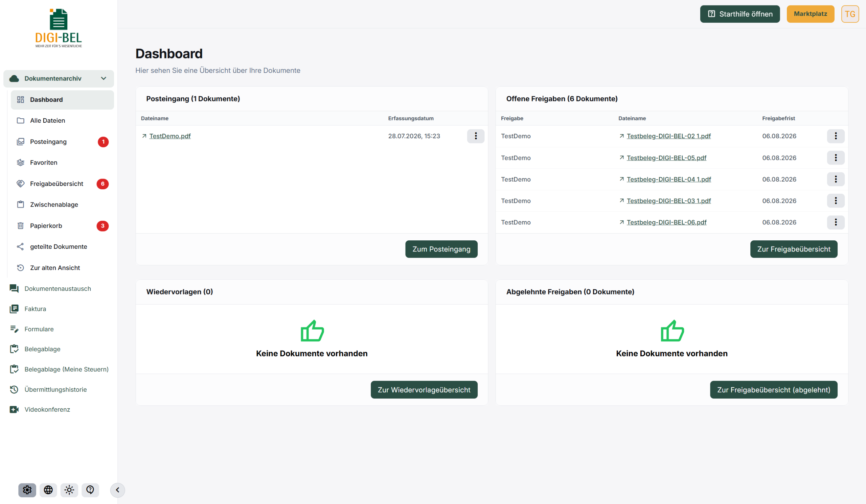Click the Erfassungsdatum column header

pos(411,118)
